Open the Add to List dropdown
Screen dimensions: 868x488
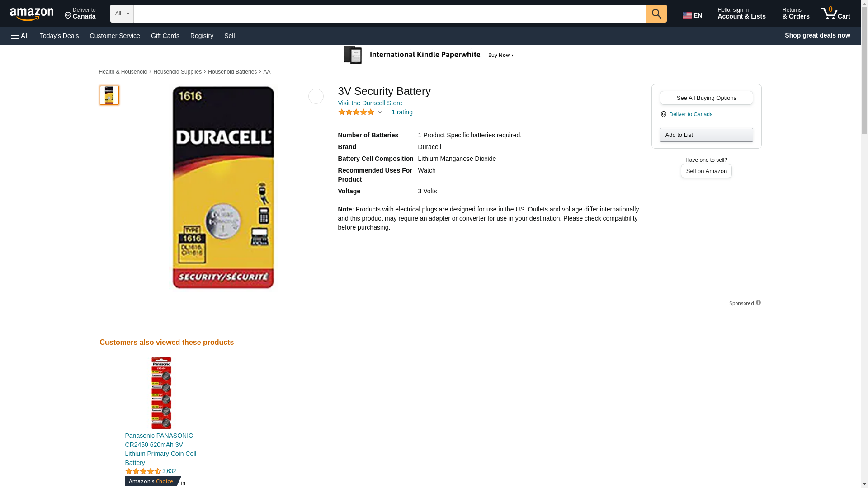[x=706, y=135]
